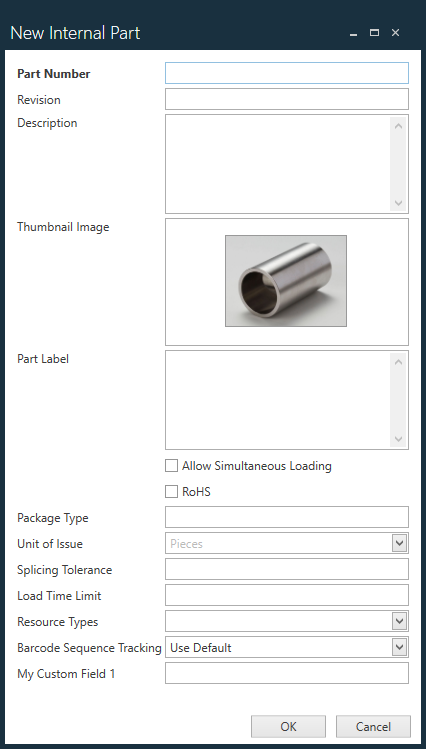Click the Part Label scrollbar up arrow
Image resolution: width=427 pixels, height=749 pixels.
pos(399,362)
